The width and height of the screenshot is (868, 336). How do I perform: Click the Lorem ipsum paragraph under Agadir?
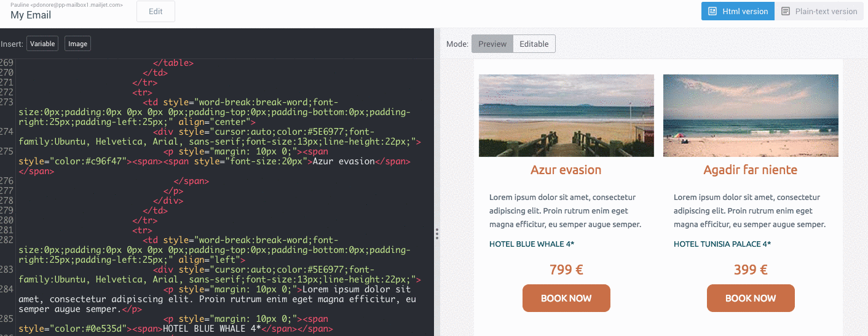pos(751,211)
